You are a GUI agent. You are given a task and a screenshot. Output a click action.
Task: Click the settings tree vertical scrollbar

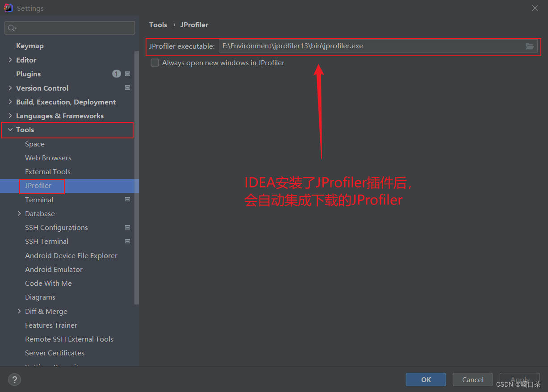137,179
